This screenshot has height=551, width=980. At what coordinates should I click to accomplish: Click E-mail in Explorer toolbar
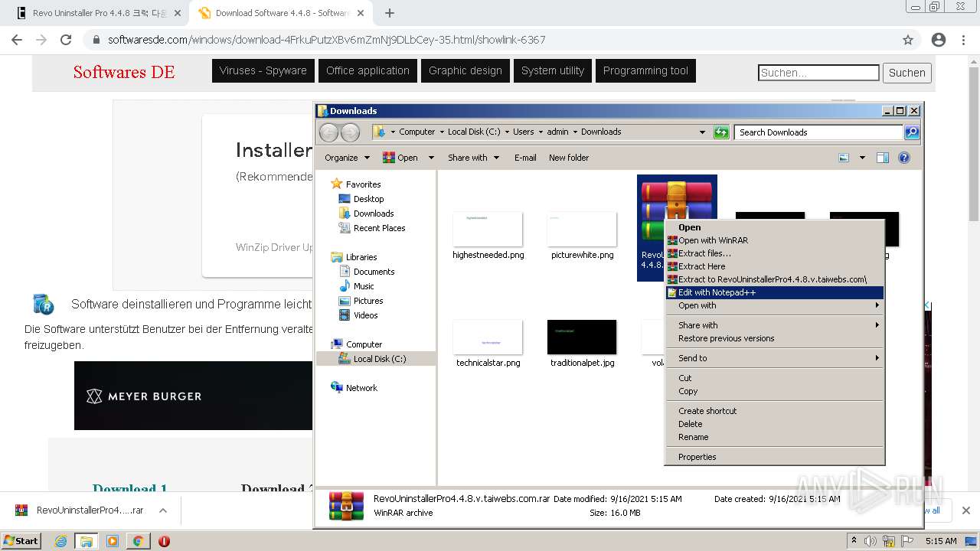(x=525, y=158)
